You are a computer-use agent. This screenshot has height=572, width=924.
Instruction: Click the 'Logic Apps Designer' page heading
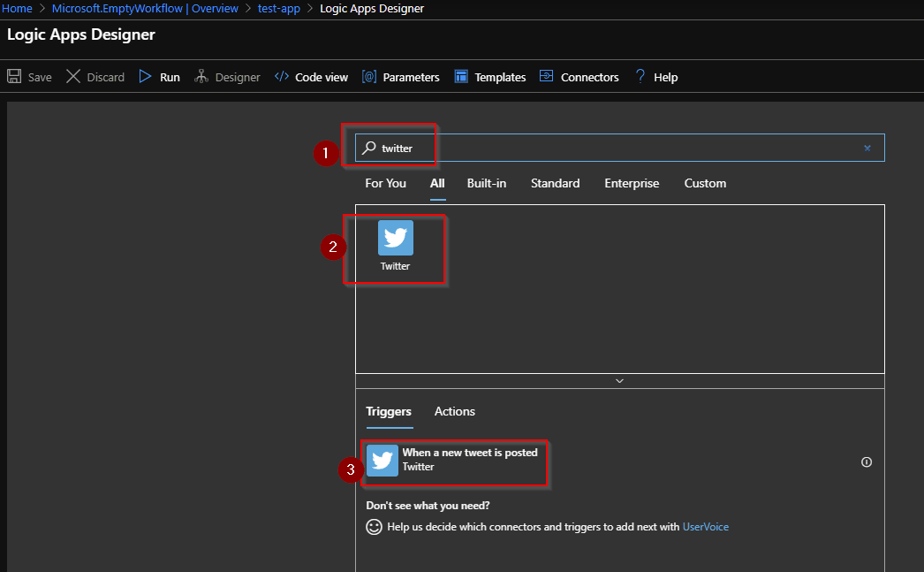[x=81, y=34]
